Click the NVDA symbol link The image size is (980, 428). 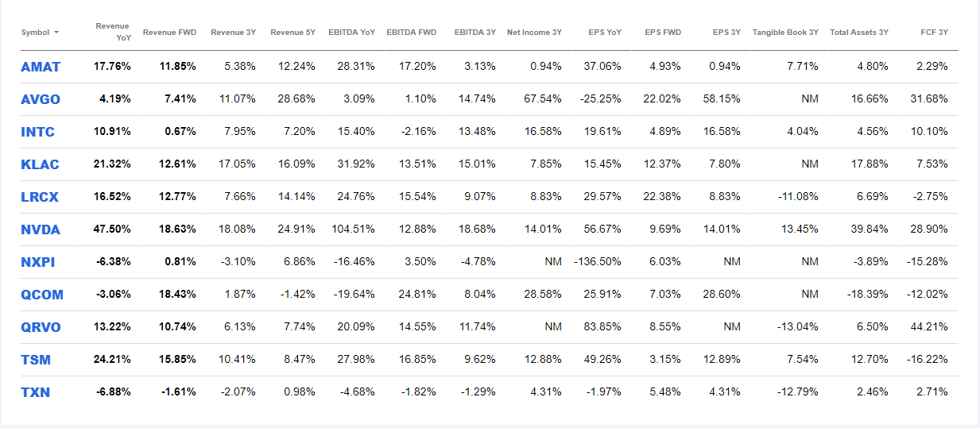pos(41,229)
